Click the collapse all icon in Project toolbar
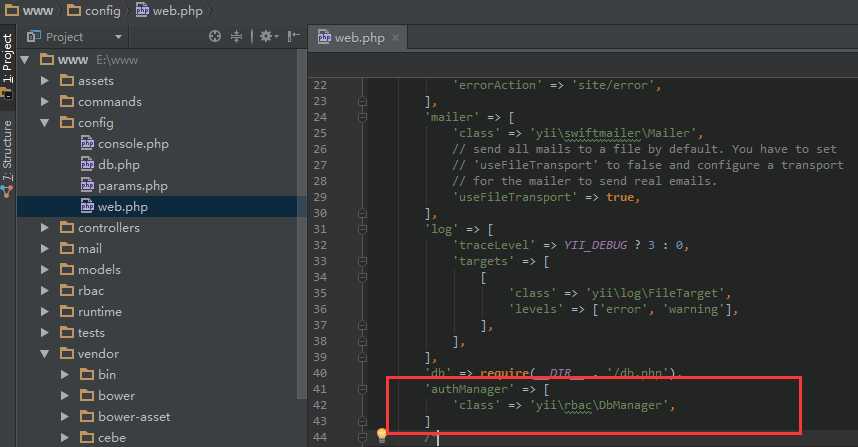 236,37
